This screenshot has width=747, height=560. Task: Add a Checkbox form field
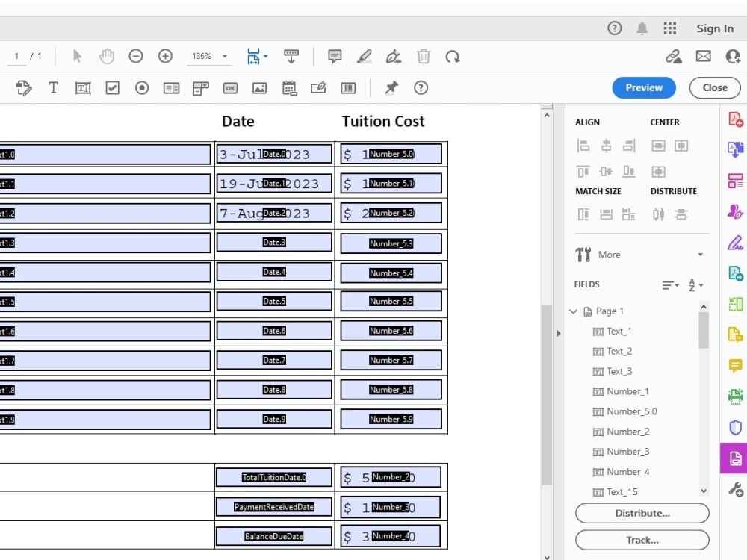(x=112, y=87)
